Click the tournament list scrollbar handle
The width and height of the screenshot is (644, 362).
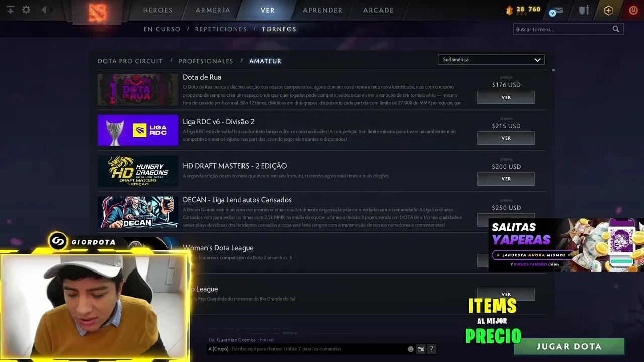point(553,70)
